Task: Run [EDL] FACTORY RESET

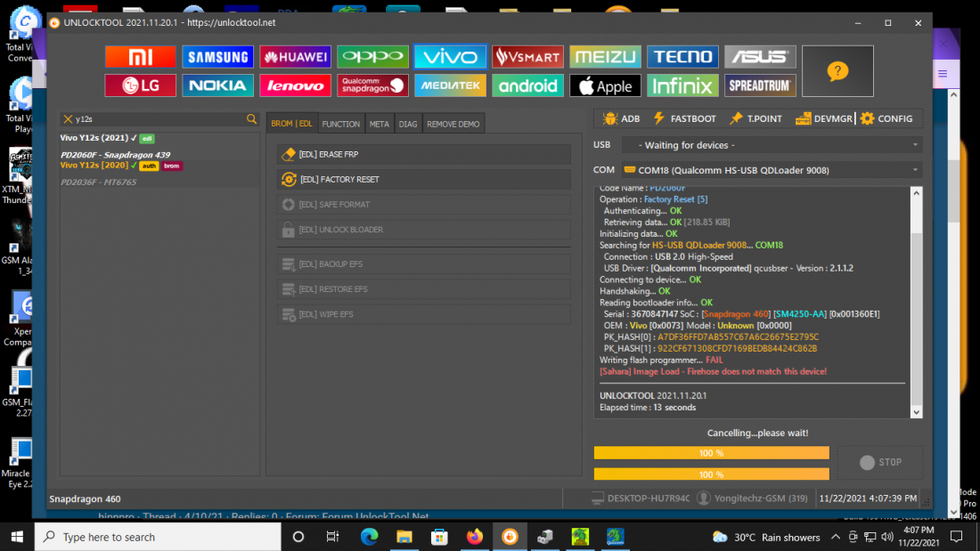Action: pos(424,179)
